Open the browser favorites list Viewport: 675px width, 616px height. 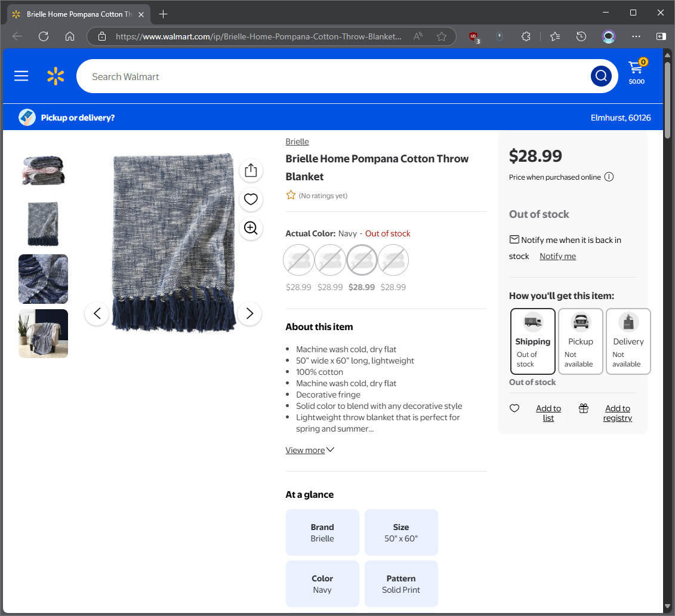click(x=555, y=36)
